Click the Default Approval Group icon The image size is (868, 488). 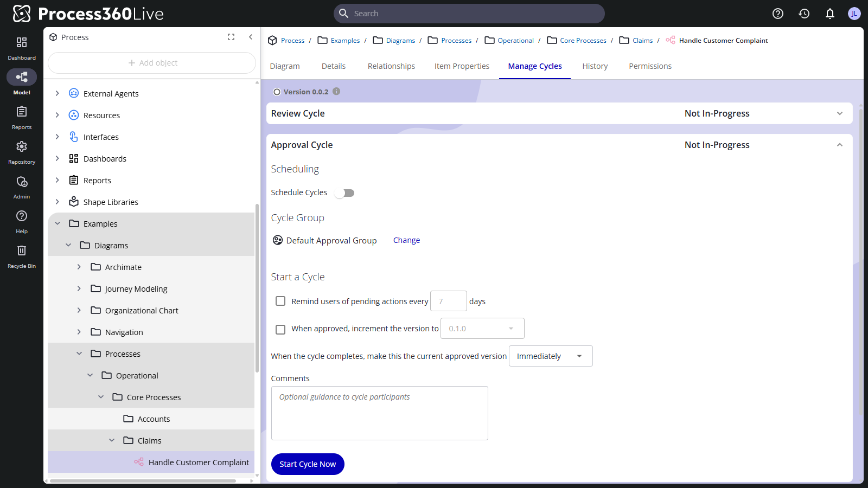[278, 240]
